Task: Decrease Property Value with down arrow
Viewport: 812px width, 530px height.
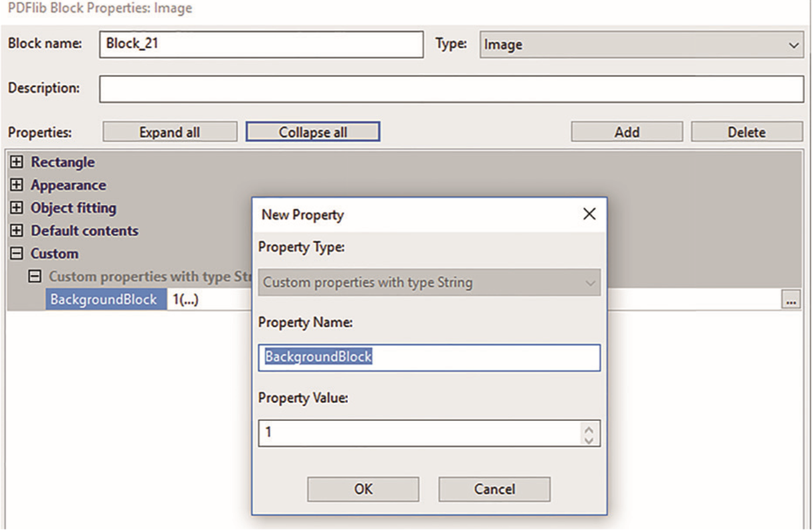Action: [x=589, y=439]
